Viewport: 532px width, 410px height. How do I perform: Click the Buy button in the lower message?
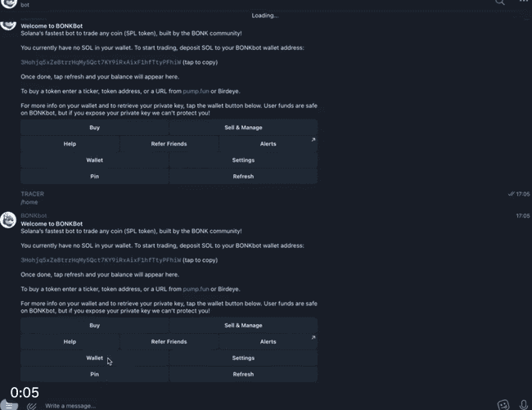[x=94, y=325]
